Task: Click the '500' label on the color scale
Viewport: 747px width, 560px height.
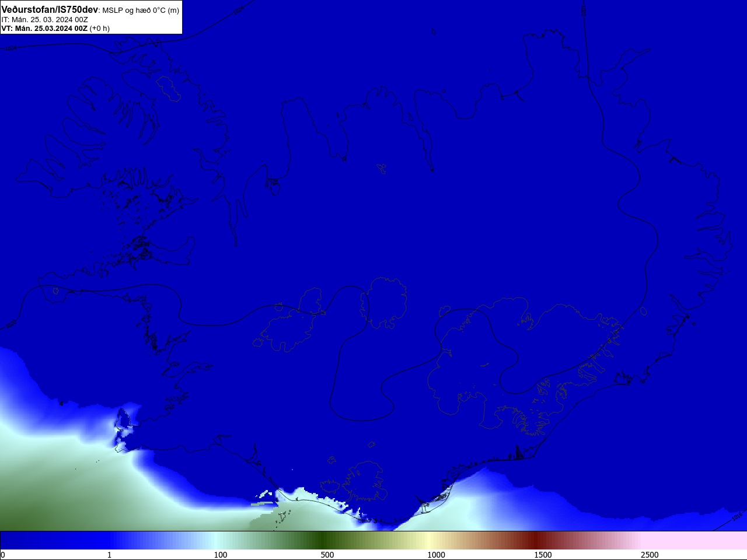Action: tap(327, 555)
